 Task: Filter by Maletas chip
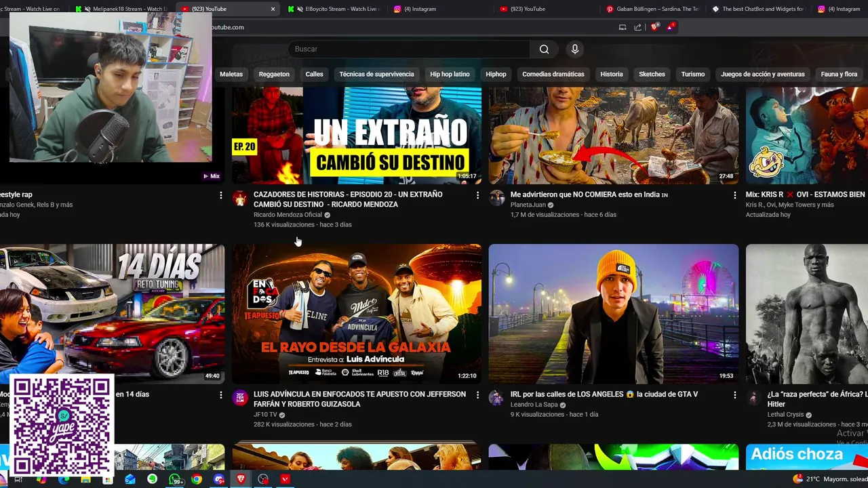click(x=231, y=74)
